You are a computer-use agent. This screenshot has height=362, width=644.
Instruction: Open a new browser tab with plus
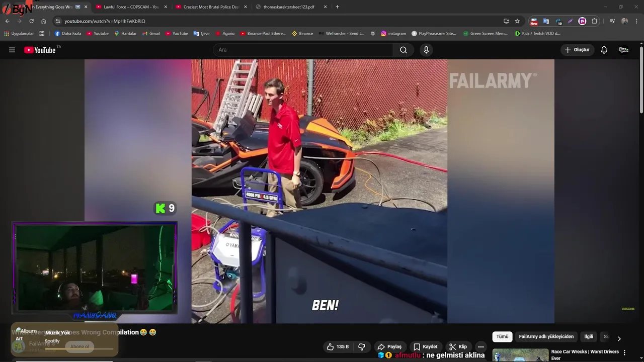pos(337,7)
